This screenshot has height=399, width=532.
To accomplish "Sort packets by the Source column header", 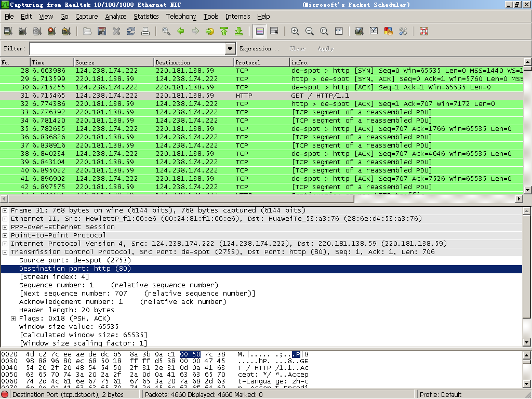I will click(x=114, y=62).
